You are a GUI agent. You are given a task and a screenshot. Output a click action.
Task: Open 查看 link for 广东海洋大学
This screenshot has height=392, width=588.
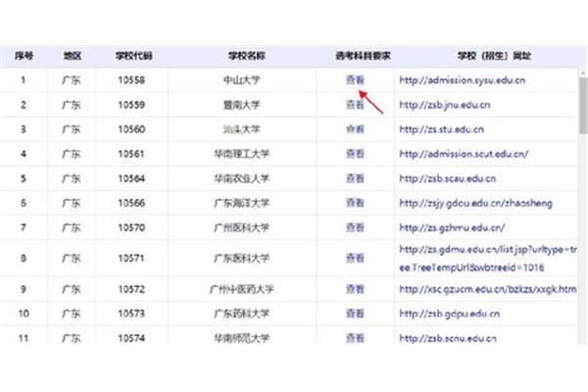coord(355,203)
